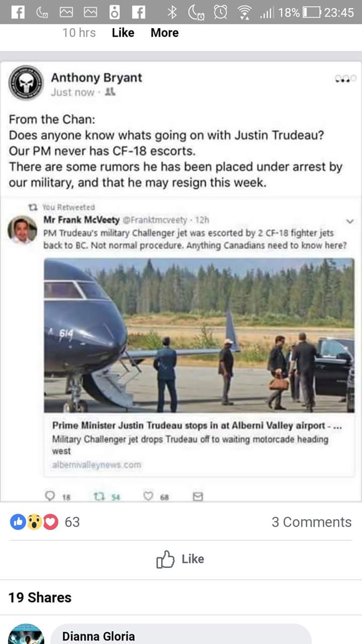The width and height of the screenshot is (362, 644).
Task: Tap Dianna Gloria's comment avatar
Action: (26, 635)
